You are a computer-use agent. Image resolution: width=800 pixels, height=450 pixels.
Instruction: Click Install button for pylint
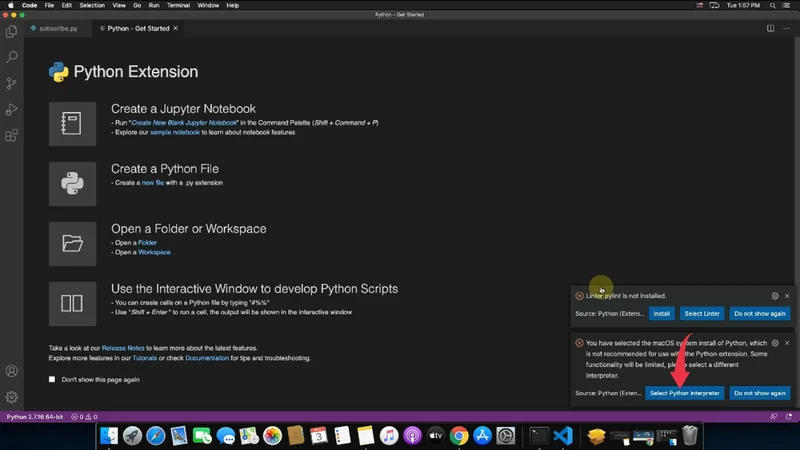point(661,313)
